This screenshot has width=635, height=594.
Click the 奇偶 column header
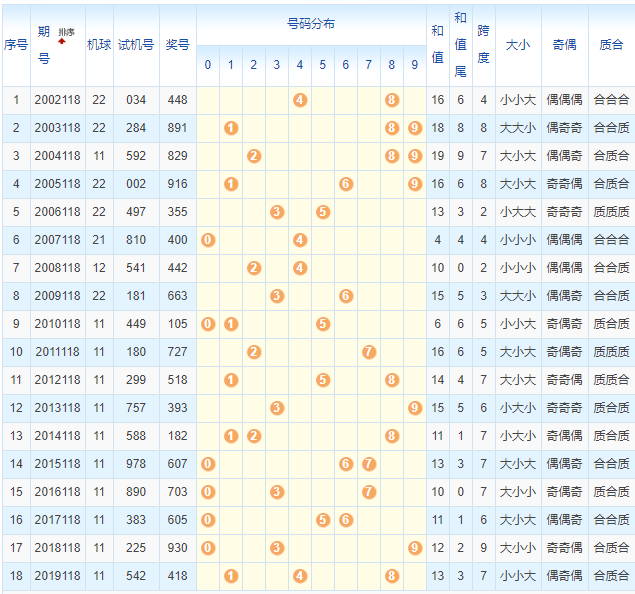tap(564, 45)
